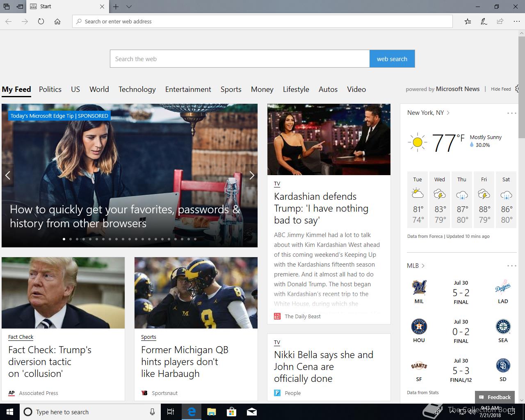The width and height of the screenshot is (525, 420).
Task: Open Kardashian defends Trump article headline
Action: click(x=321, y=208)
